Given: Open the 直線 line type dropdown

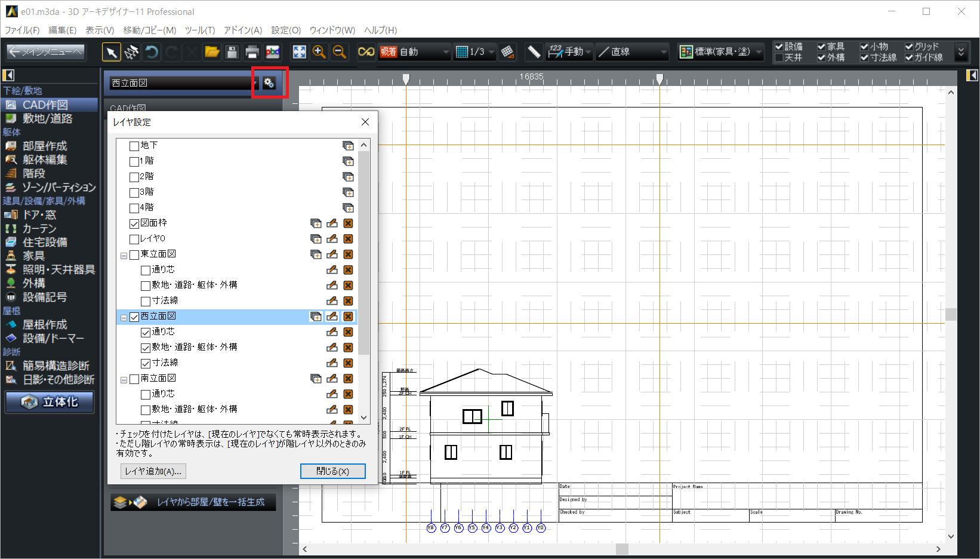Looking at the screenshot, I should (662, 52).
